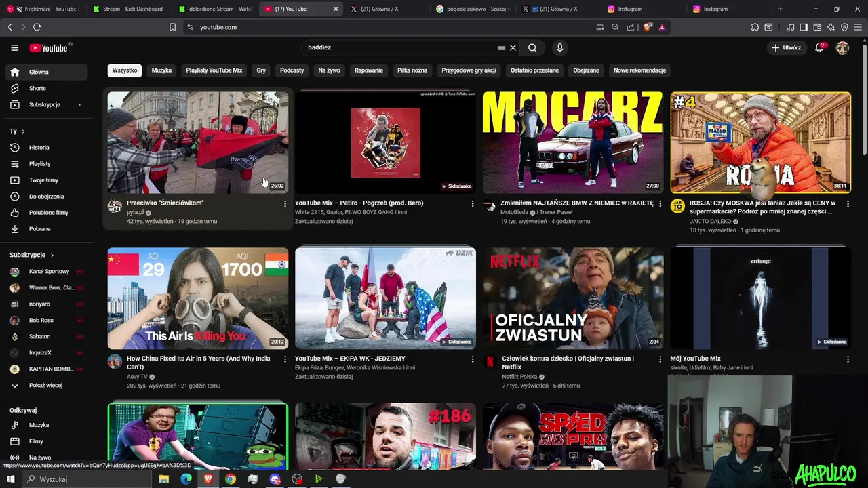
Task: Open the MOCARZ BMW video thumbnail
Action: pos(573,142)
